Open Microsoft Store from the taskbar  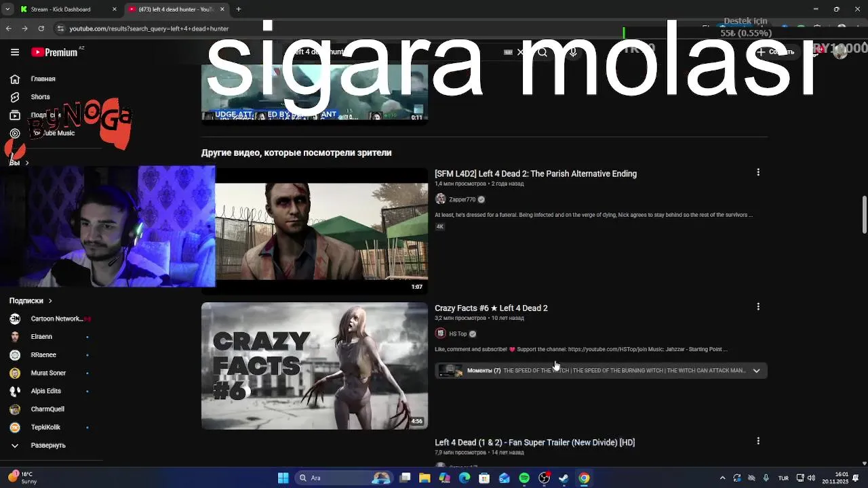coord(484,478)
